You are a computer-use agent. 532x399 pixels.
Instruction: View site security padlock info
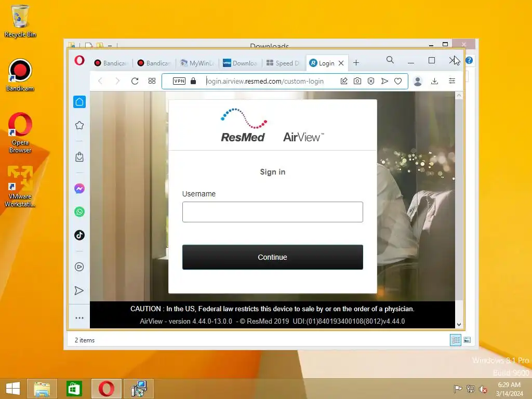click(x=193, y=81)
